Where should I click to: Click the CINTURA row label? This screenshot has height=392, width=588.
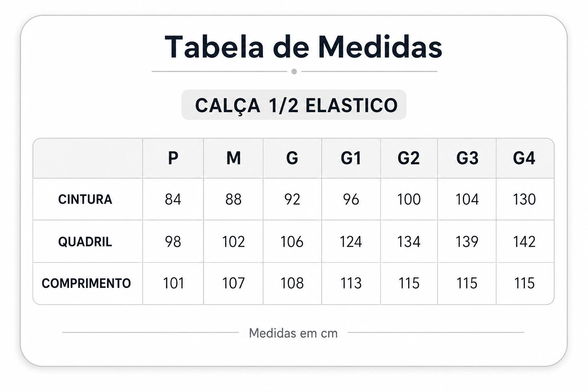[85, 199]
